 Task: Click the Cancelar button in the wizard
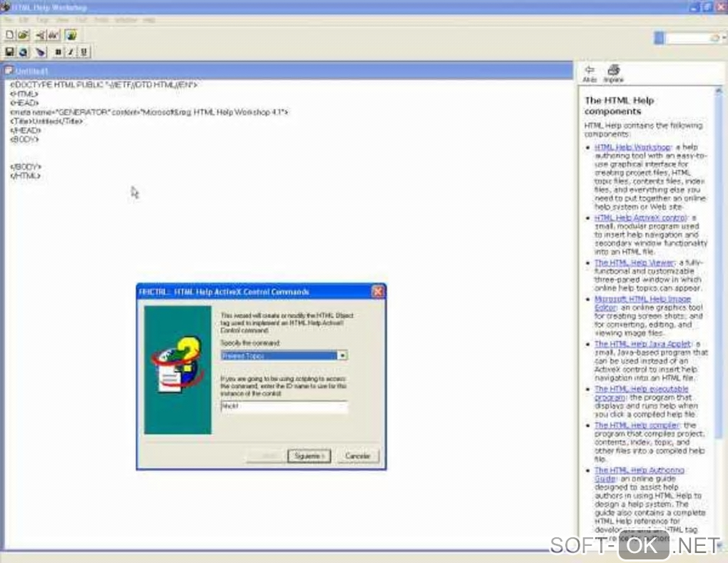click(358, 456)
